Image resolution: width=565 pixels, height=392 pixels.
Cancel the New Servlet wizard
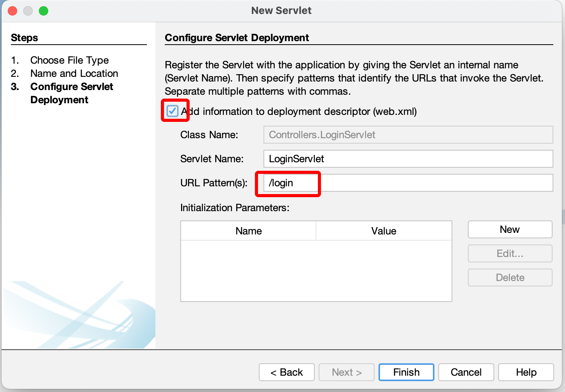466,372
